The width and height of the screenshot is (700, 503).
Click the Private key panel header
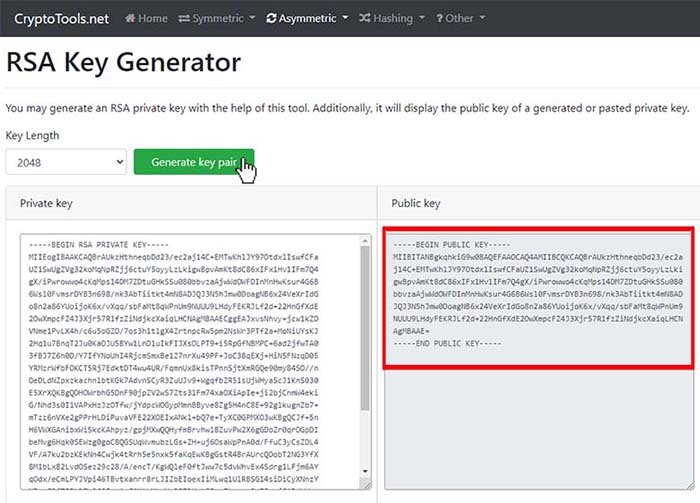(192, 204)
